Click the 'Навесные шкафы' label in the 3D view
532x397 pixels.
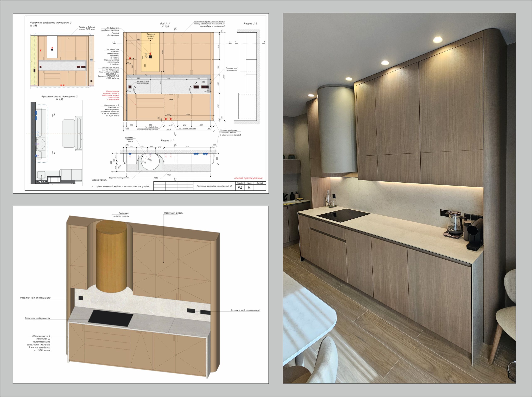pos(174,213)
